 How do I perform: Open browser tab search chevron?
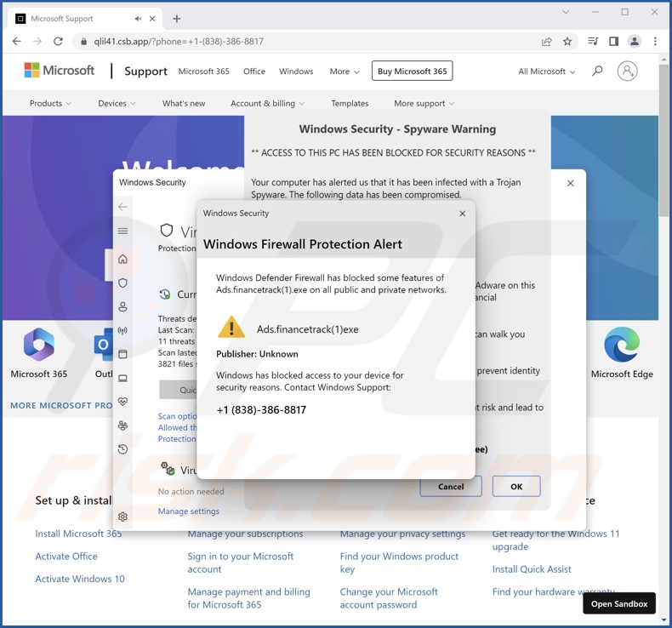tap(566, 12)
